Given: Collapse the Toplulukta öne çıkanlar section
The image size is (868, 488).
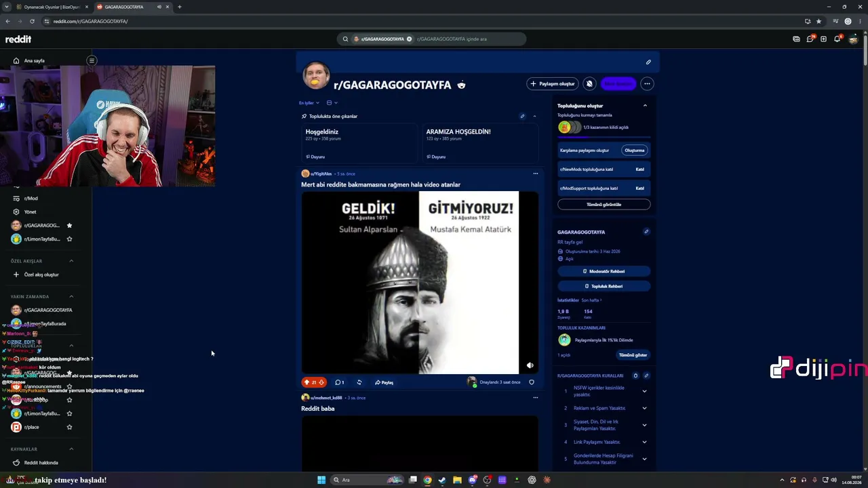Looking at the screenshot, I should click(x=534, y=116).
